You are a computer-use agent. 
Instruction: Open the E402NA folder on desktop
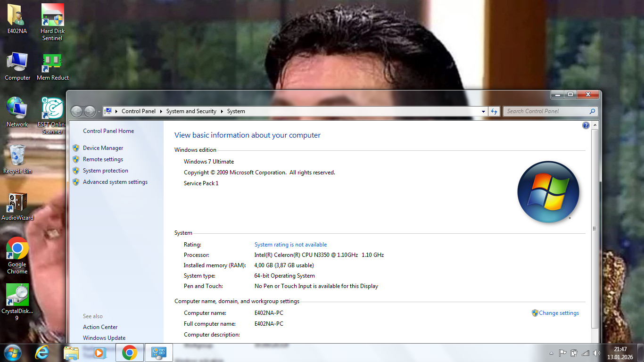(x=17, y=19)
